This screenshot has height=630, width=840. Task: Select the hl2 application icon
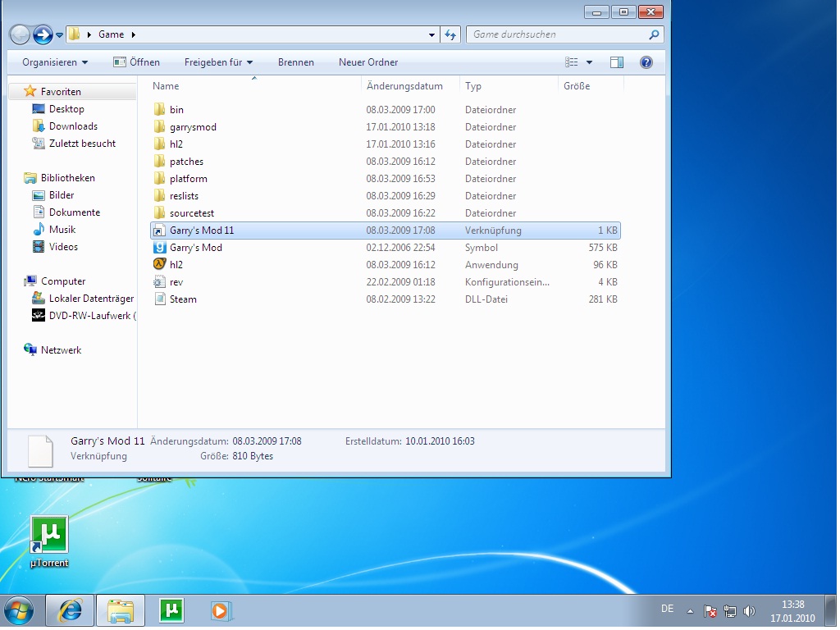pyautogui.click(x=160, y=265)
